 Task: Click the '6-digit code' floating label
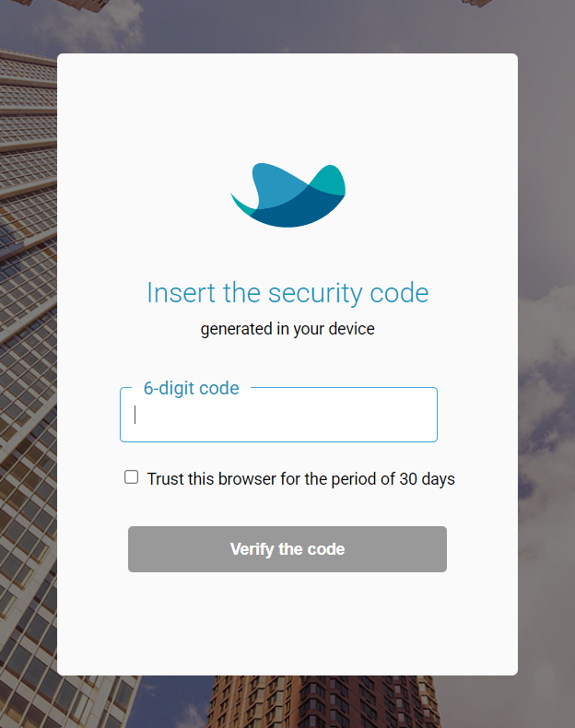tap(191, 388)
